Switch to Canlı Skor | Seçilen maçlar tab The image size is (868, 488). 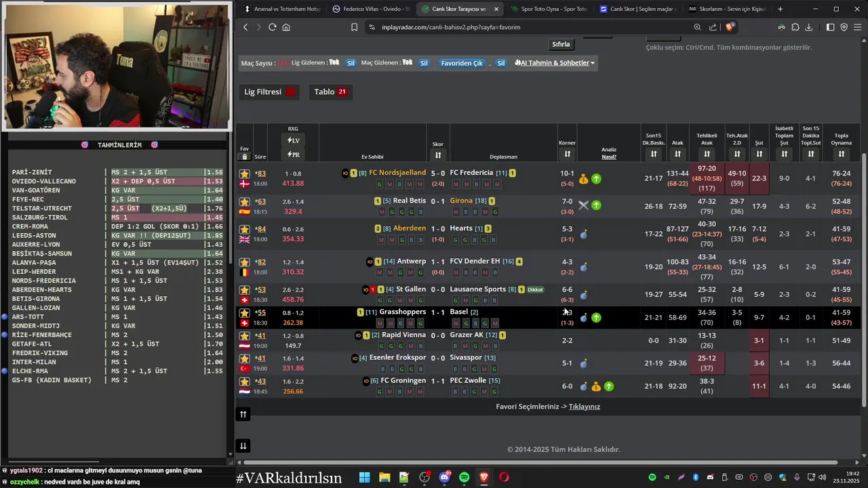(637, 9)
